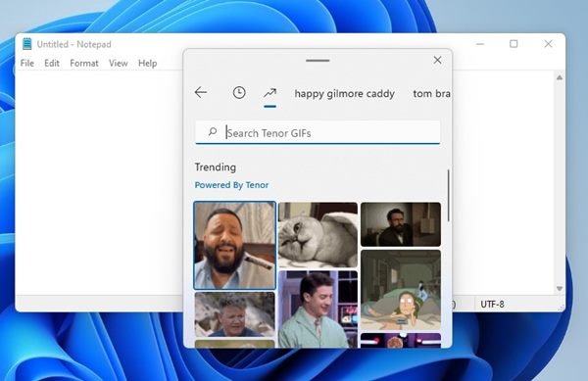Click UTF-8 encoding in Notepad status bar

pos(492,305)
